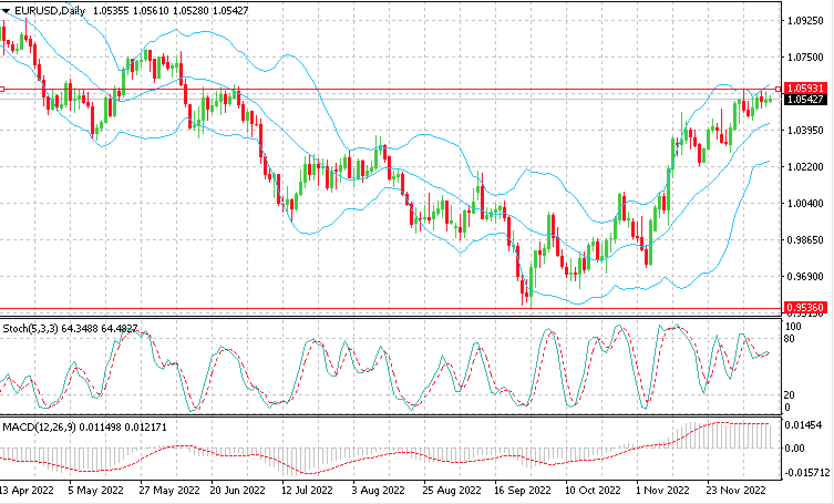Click the Stoch(5,3,3) indicator label
This screenshot has height=504, width=834.
[30, 328]
